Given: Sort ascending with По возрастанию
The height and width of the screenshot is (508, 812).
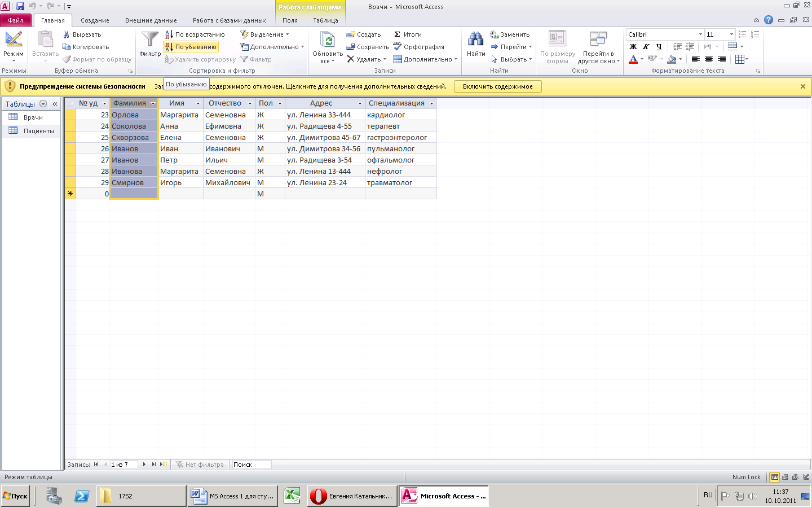Looking at the screenshot, I should 195,34.
